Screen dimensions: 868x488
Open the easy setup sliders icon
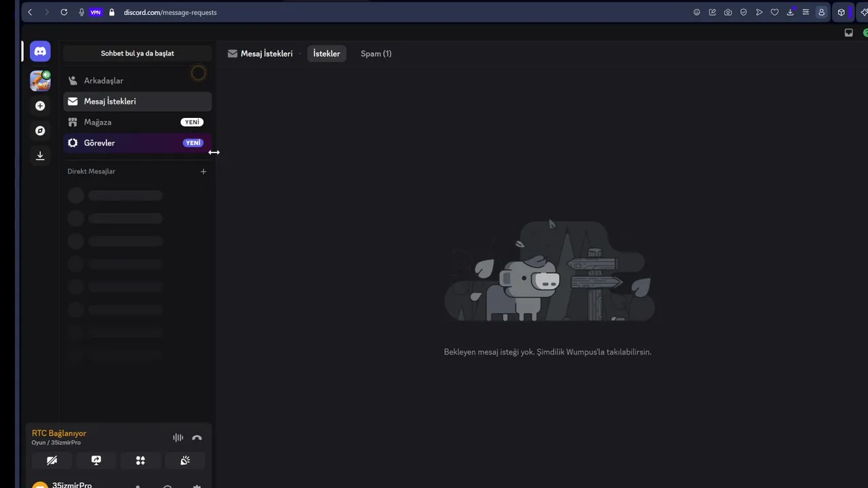[x=806, y=12]
